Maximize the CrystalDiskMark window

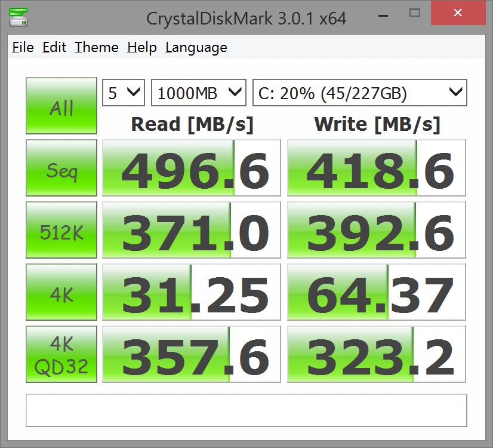415,13
